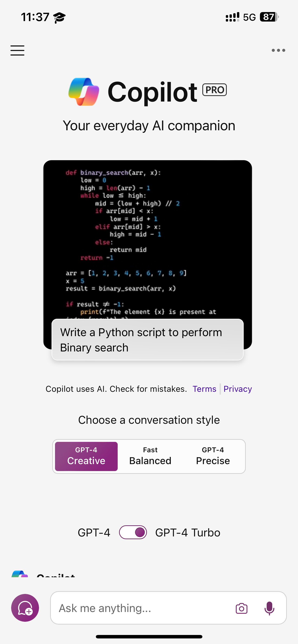Tap the battery status indicator

(269, 17)
